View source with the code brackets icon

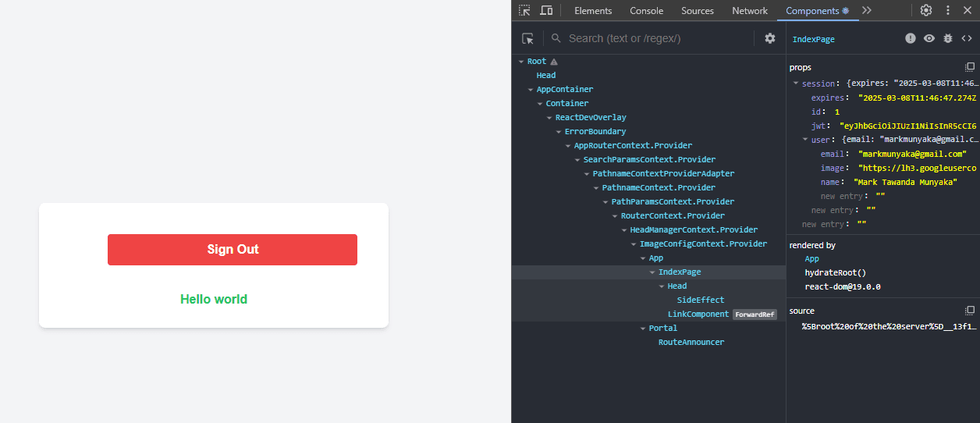[967, 38]
